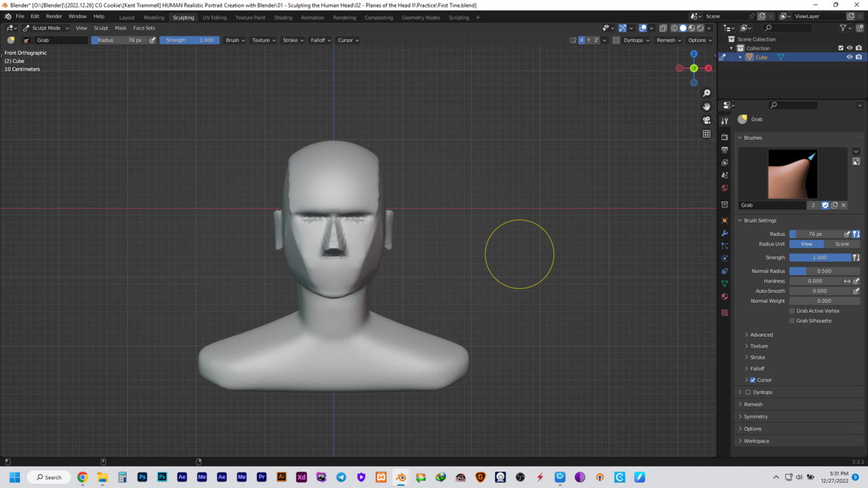Expand the Advanced brush settings section

coord(761,335)
